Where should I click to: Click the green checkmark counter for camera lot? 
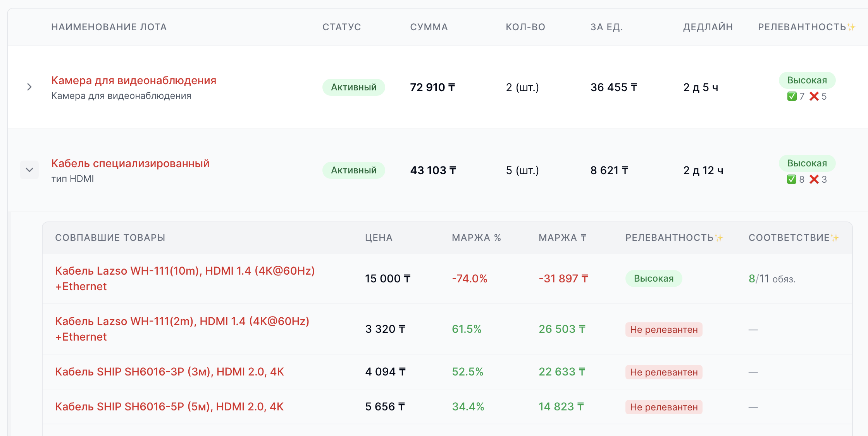point(795,97)
